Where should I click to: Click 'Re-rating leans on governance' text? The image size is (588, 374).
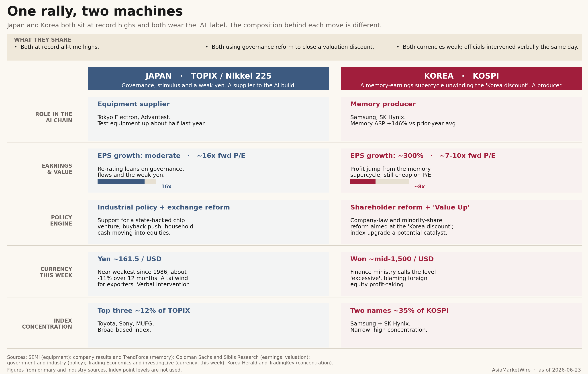(141, 172)
